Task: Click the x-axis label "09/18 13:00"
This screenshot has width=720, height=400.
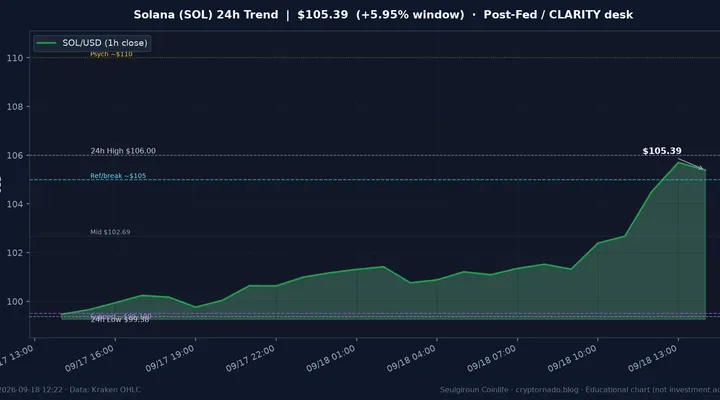Action: click(x=652, y=359)
